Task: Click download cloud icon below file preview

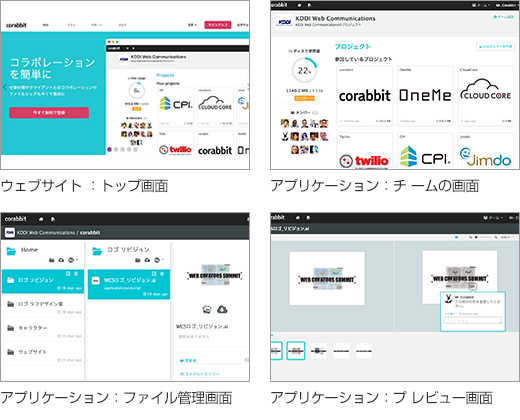Action: 222,310
